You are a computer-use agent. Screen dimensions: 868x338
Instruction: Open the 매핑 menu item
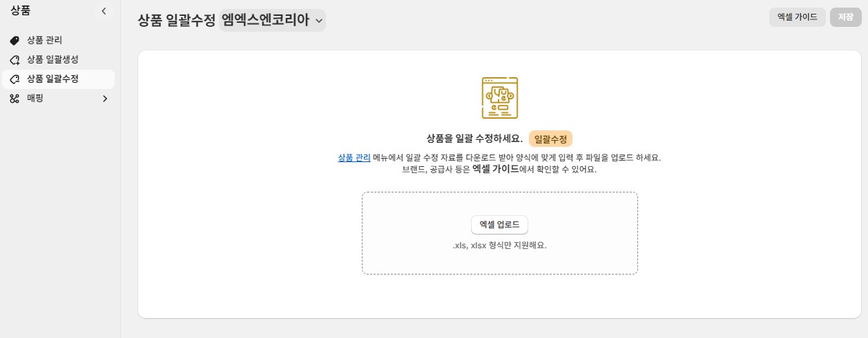point(58,99)
